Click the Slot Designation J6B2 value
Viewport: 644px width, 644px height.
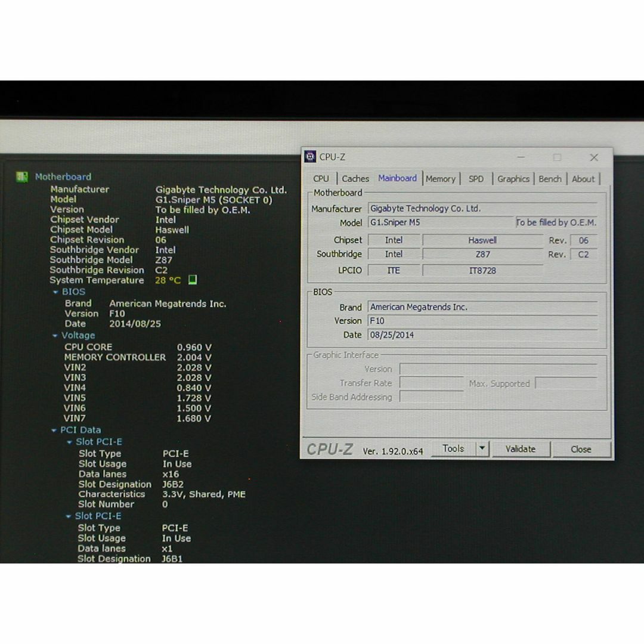pyautogui.click(x=172, y=485)
